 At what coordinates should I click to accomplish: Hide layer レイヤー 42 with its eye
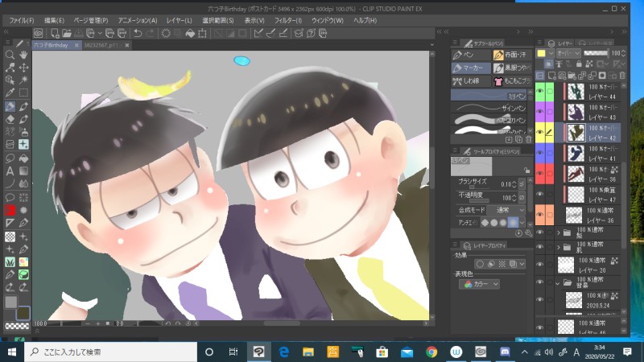pyautogui.click(x=539, y=132)
